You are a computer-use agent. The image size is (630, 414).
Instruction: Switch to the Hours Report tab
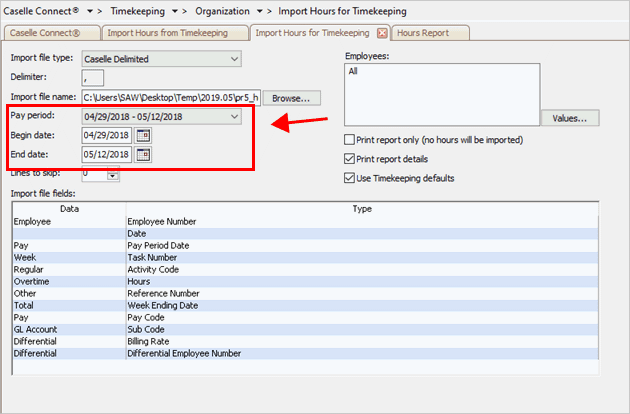coord(423,33)
